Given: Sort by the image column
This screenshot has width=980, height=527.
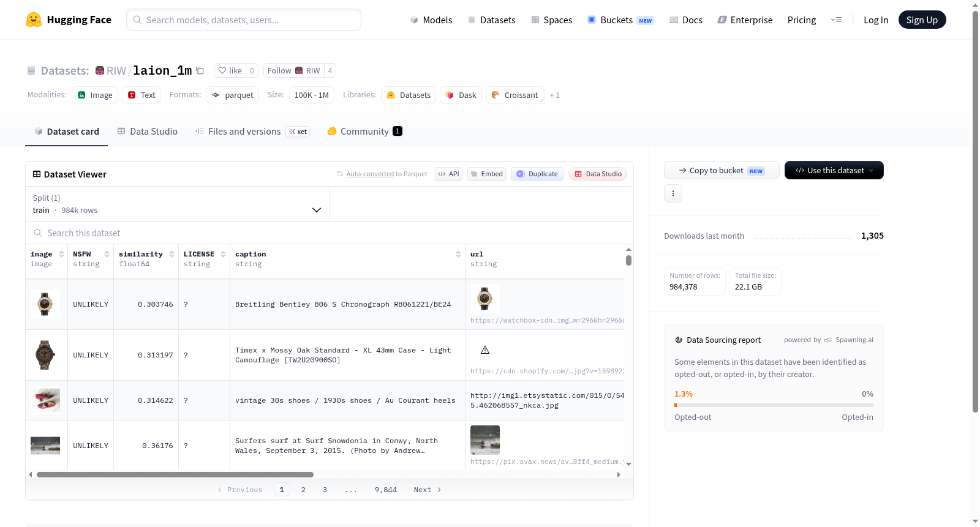Looking at the screenshot, I should click(x=61, y=254).
